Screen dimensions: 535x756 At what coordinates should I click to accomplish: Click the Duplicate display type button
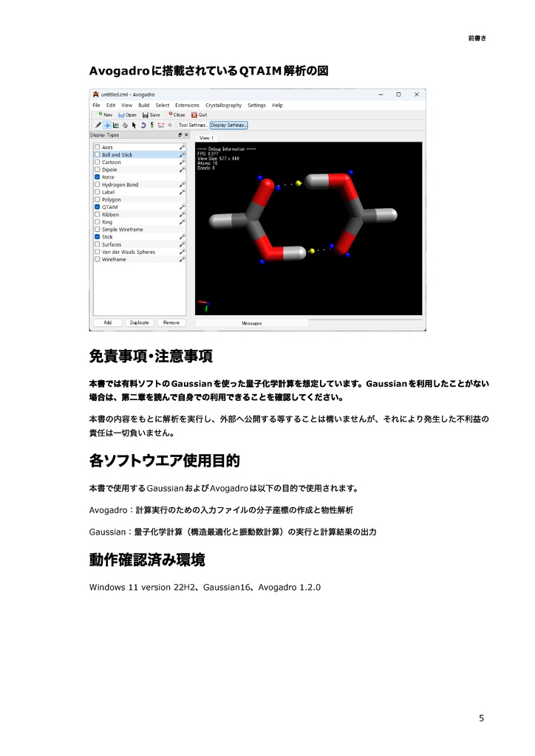point(140,323)
